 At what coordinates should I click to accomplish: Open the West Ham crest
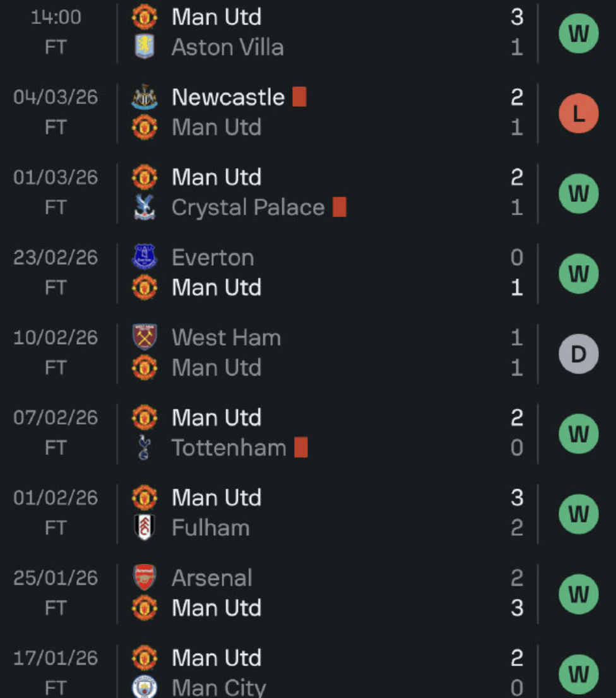coord(145,338)
